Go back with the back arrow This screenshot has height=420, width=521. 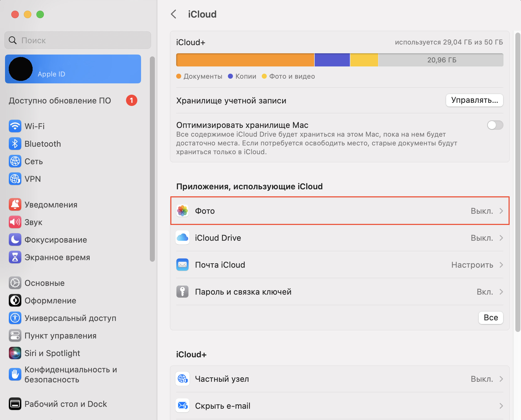point(174,14)
